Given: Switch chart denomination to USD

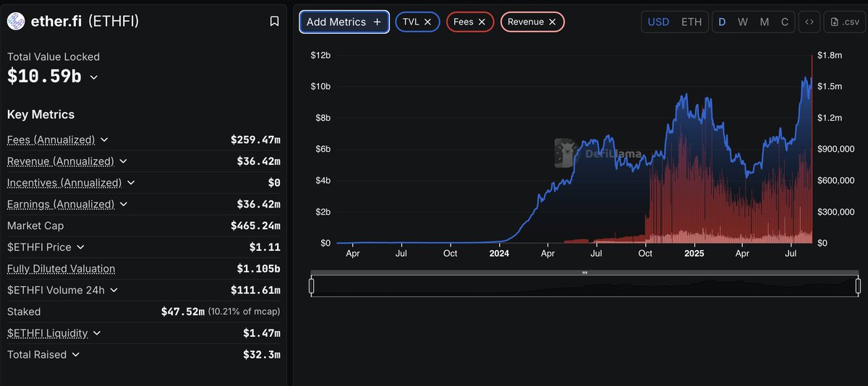Looking at the screenshot, I should (x=658, y=22).
